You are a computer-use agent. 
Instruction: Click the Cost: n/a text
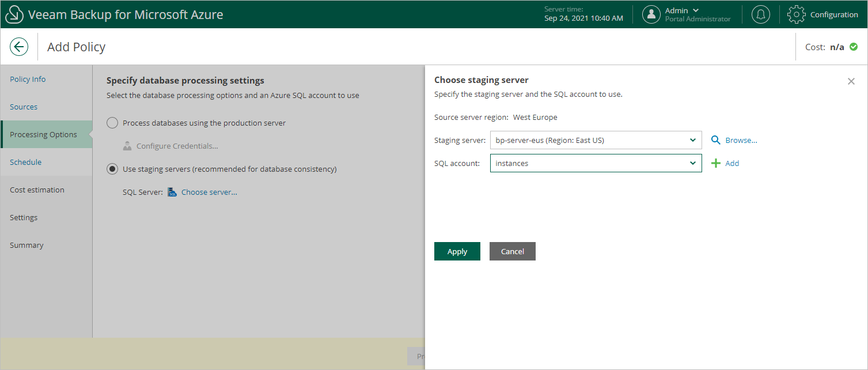tap(825, 47)
